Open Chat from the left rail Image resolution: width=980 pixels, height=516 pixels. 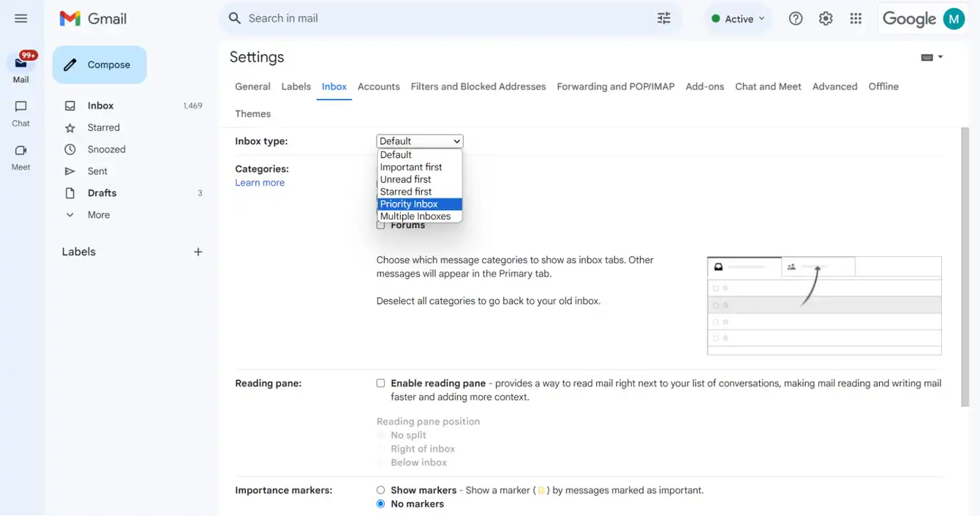pyautogui.click(x=20, y=113)
